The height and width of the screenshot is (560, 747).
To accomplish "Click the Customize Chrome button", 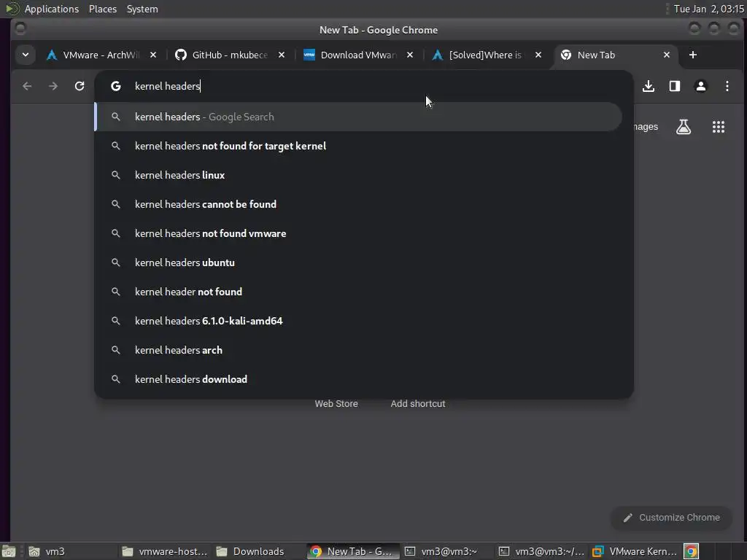I will [x=671, y=518].
